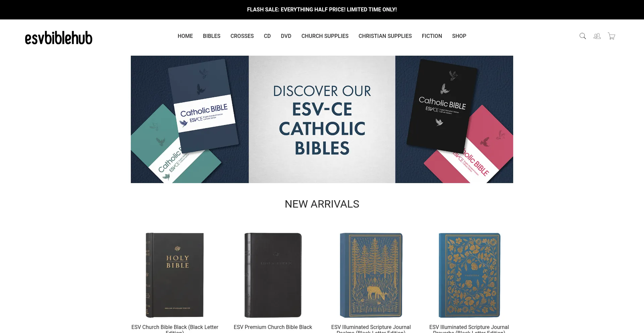Open the search magnifier icon
Screen dimensions: 644x333
click(583, 36)
